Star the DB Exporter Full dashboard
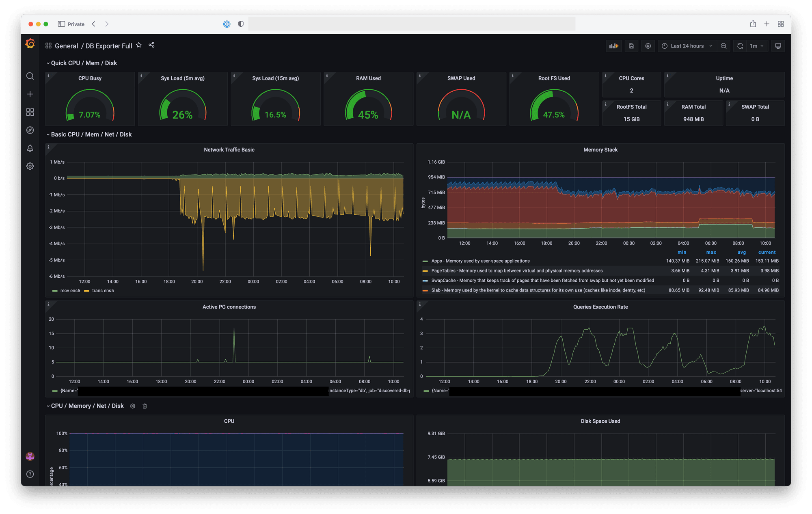 tap(139, 45)
